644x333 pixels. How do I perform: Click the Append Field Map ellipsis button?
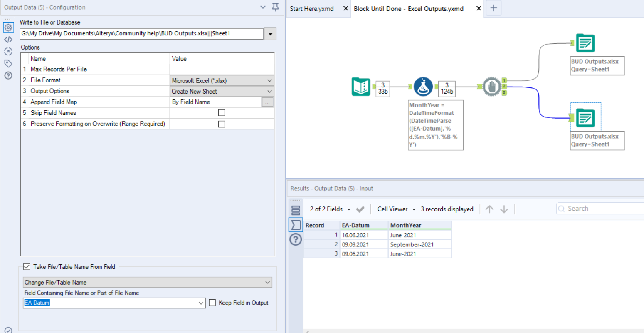[267, 102]
